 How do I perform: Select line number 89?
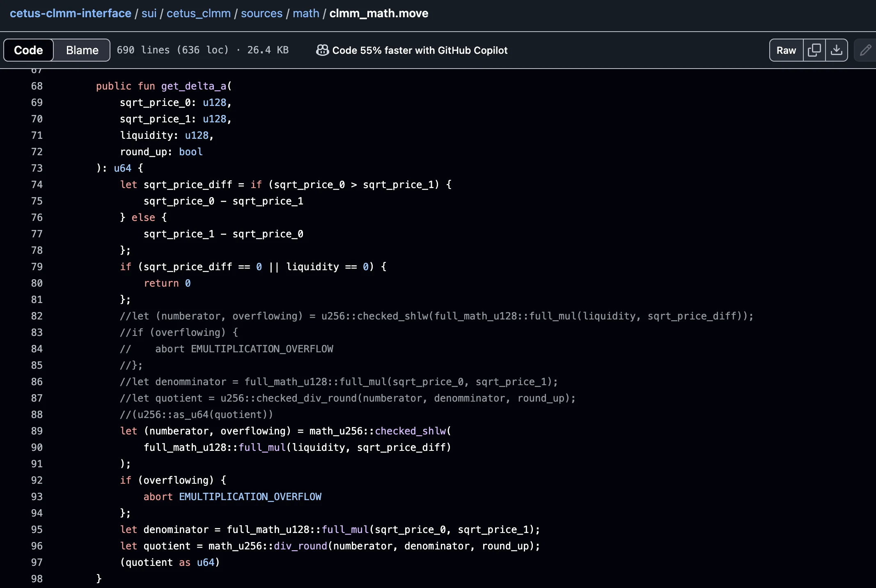point(37,431)
